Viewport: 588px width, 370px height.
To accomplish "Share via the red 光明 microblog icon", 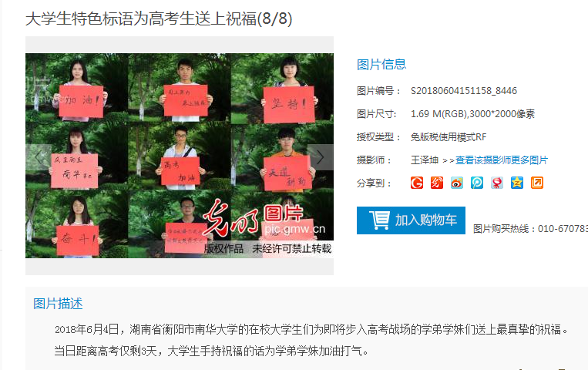I will pyautogui.click(x=437, y=183).
